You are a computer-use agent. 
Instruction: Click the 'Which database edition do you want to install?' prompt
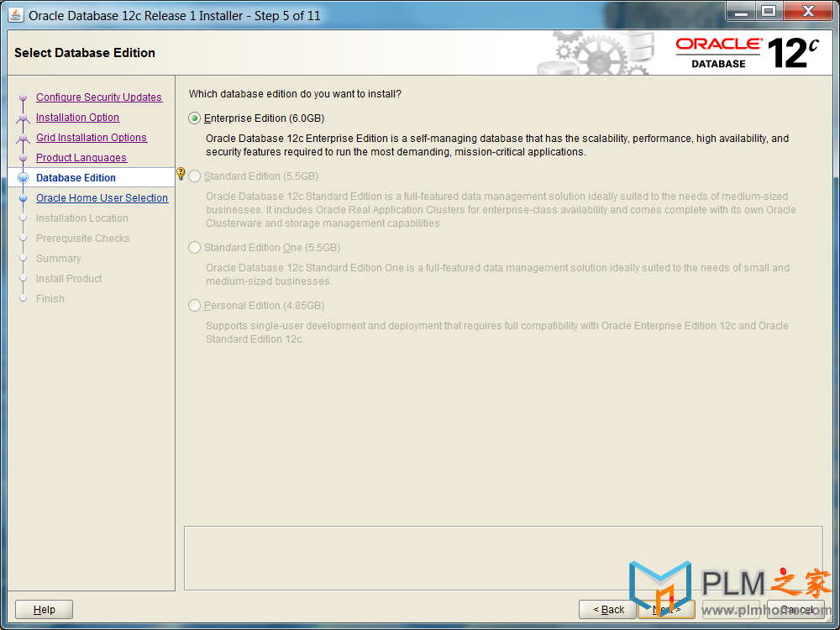[295, 94]
